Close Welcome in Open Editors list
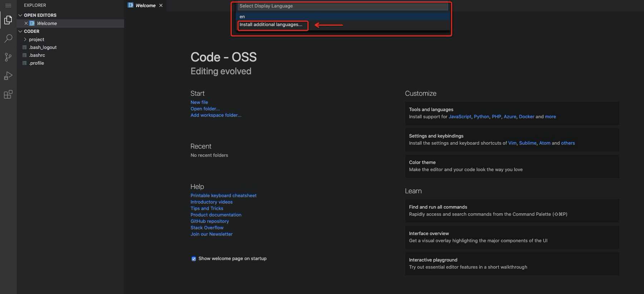Screen dimensions: 644x294 coord(26,23)
